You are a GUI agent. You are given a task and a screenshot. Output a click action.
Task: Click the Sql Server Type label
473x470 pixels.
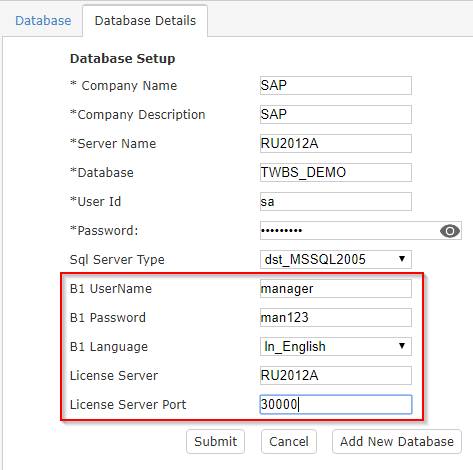point(117,260)
